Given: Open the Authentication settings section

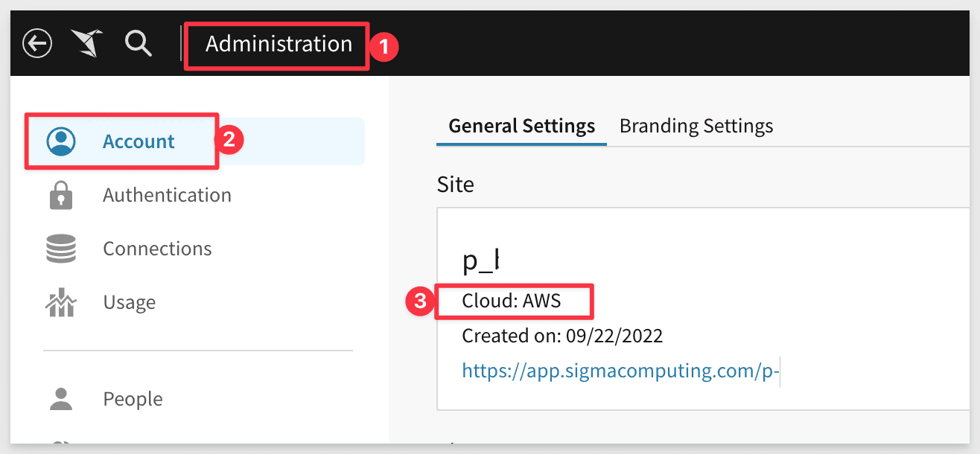Looking at the screenshot, I should tap(167, 194).
